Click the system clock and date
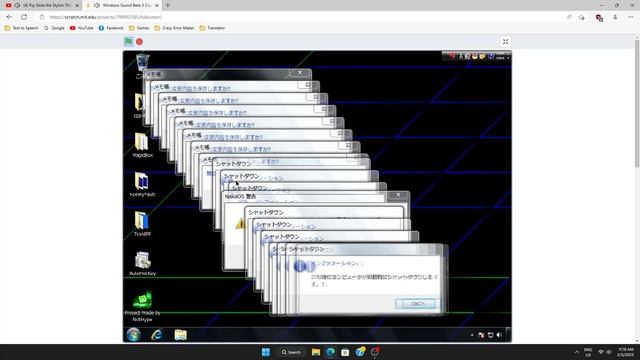Image resolution: width=640 pixels, height=360 pixels. (625, 352)
